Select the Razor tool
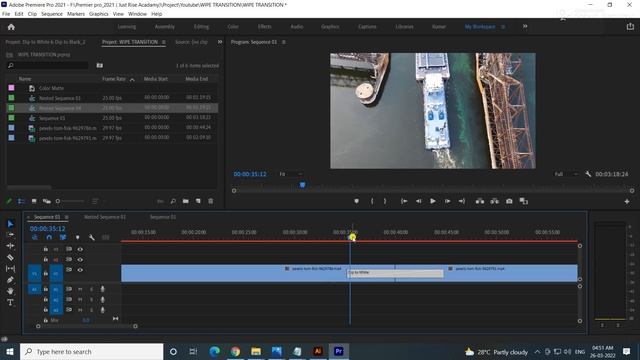The image size is (640, 360). [x=10, y=257]
